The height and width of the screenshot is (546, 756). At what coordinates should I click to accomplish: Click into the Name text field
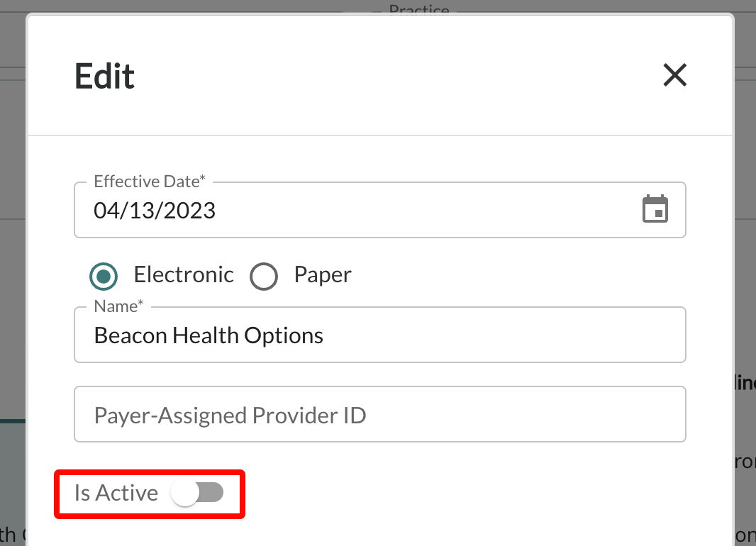380,335
